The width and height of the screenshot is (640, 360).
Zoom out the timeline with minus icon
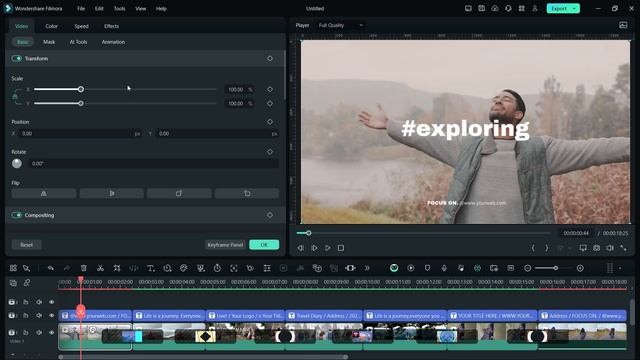click(x=527, y=268)
